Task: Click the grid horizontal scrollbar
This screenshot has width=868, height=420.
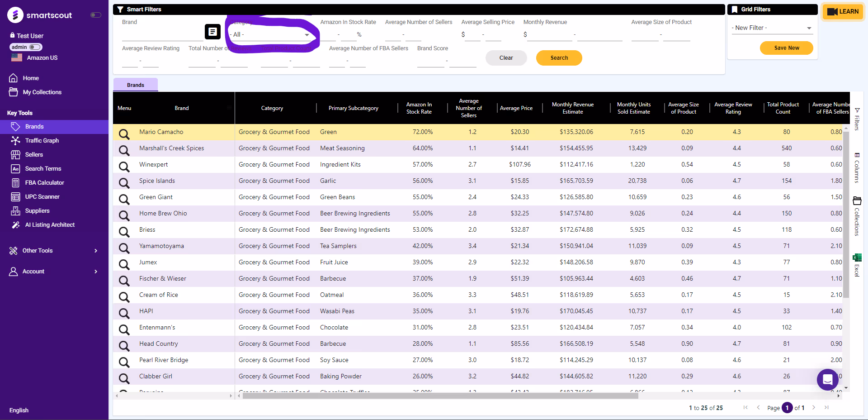Action: [x=440, y=396]
